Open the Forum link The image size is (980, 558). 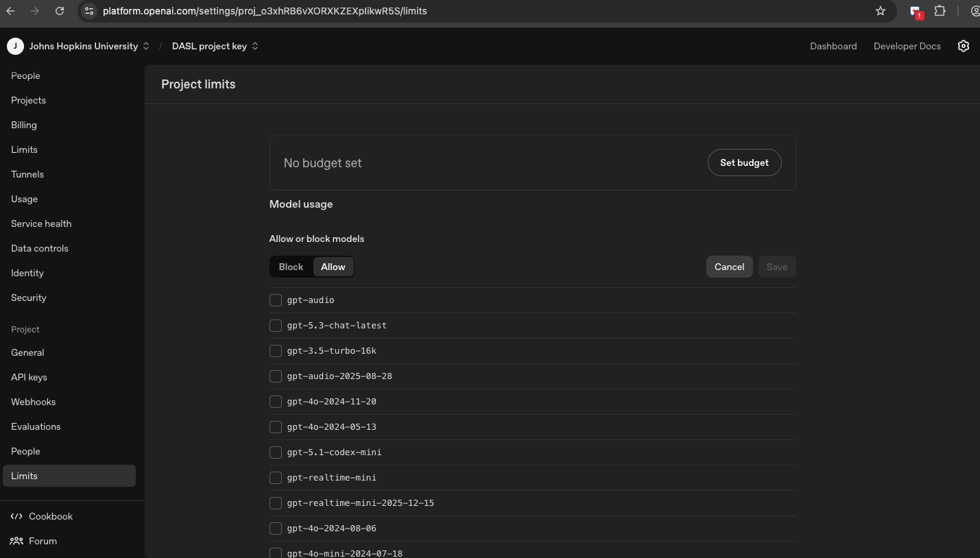[x=43, y=541]
